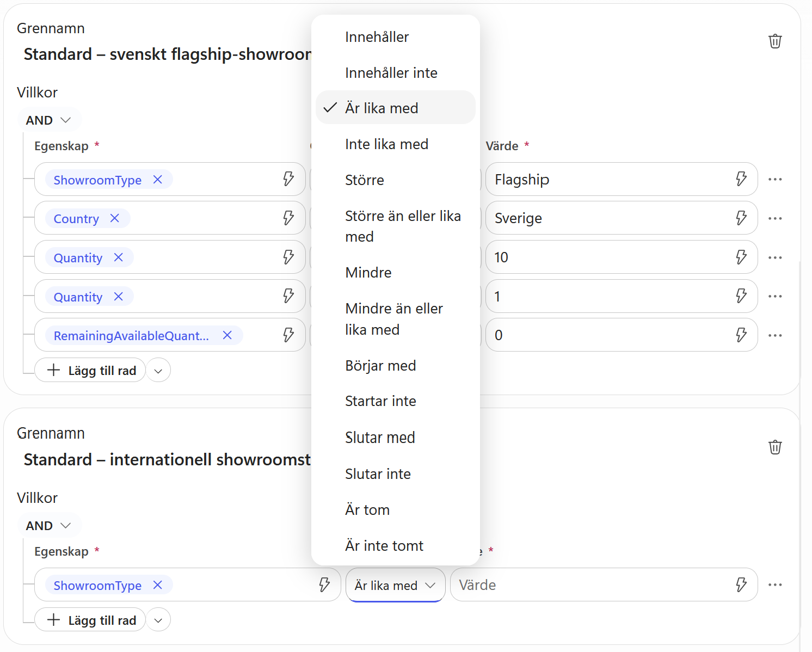Delete the internationell showroom branch with trash icon
The height and width of the screenshot is (652, 812).
[775, 447]
